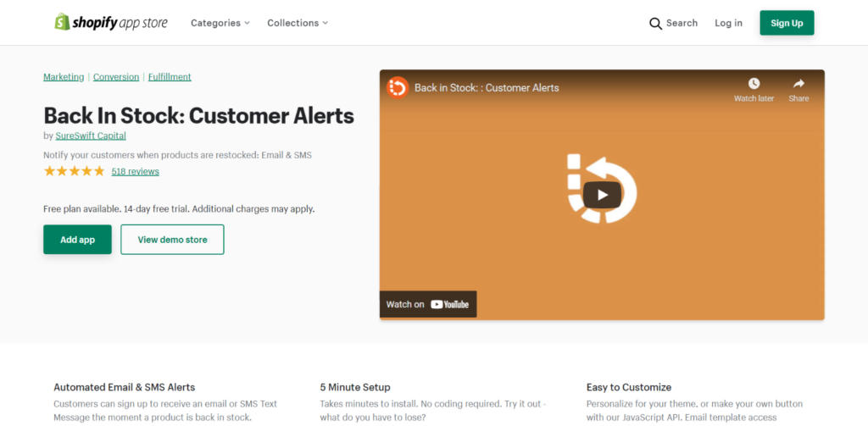Viewport: 868px width, 426px height.
Task: Click the free plan available pricing text
Action: point(179,210)
